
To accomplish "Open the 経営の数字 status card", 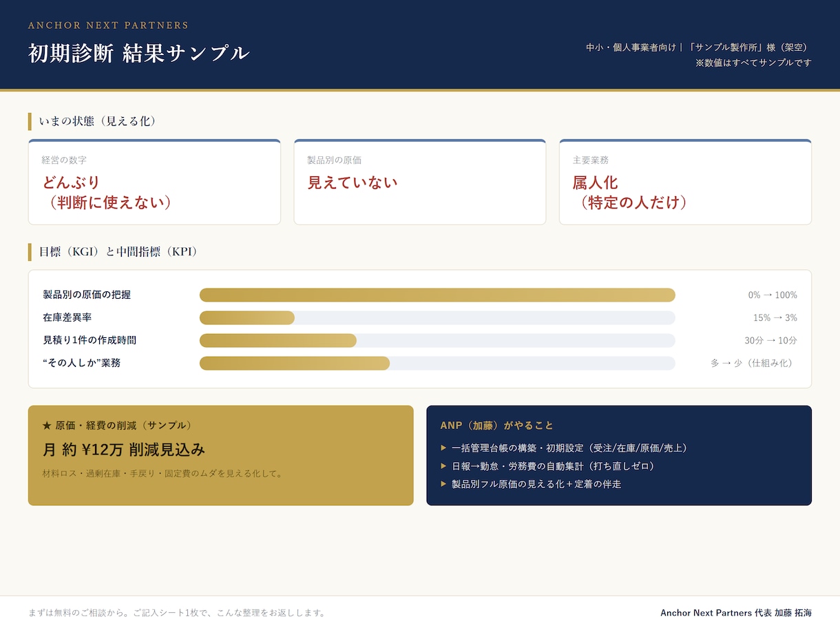I will pyautogui.click(x=154, y=182).
